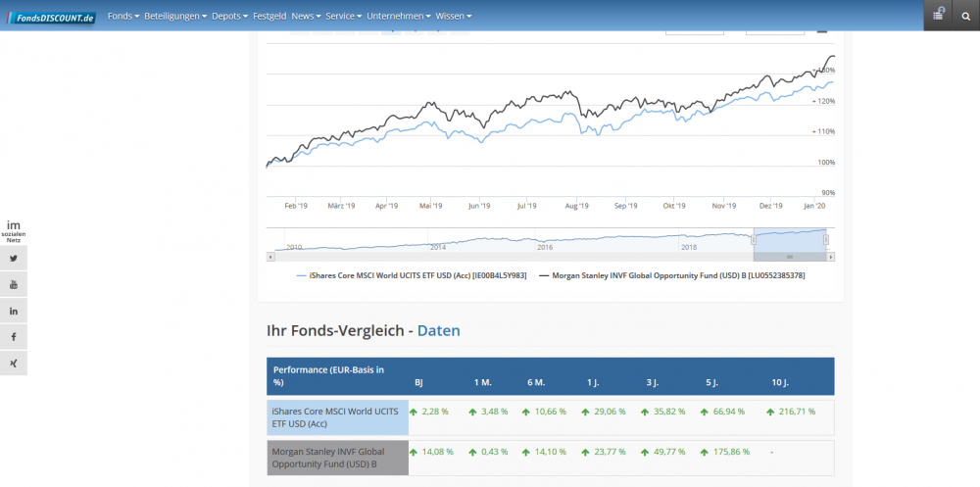This screenshot has width=980, height=487.
Task: Click the '6 M.' column header
Action: tap(536, 383)
